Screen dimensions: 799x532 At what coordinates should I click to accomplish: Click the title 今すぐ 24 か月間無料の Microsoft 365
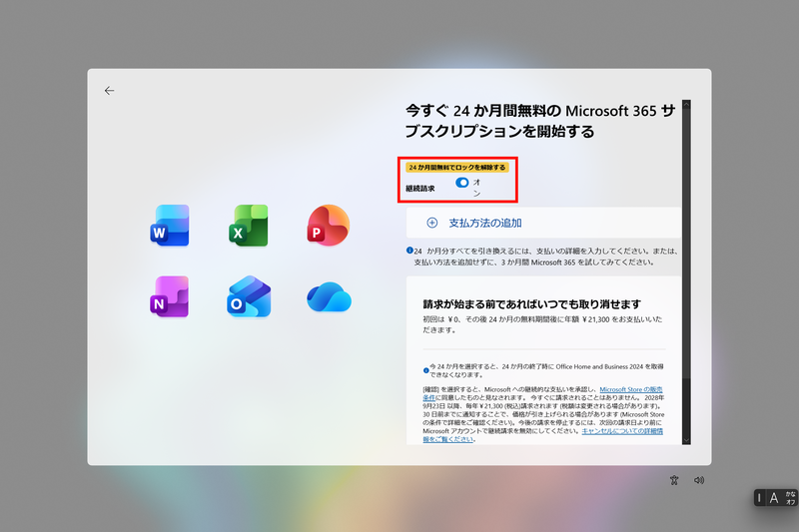pos(540,121)
